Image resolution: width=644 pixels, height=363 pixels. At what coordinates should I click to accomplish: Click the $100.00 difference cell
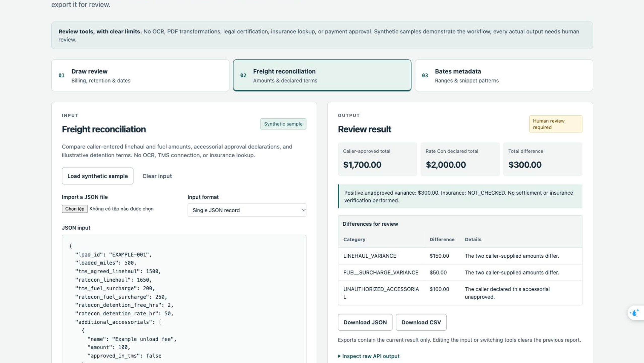click(x=439, y=289)
